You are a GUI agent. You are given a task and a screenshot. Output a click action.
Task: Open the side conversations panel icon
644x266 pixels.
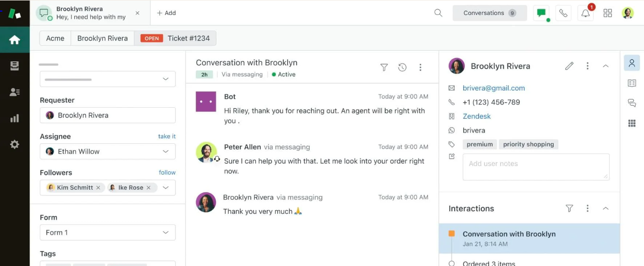coord(632,103)
